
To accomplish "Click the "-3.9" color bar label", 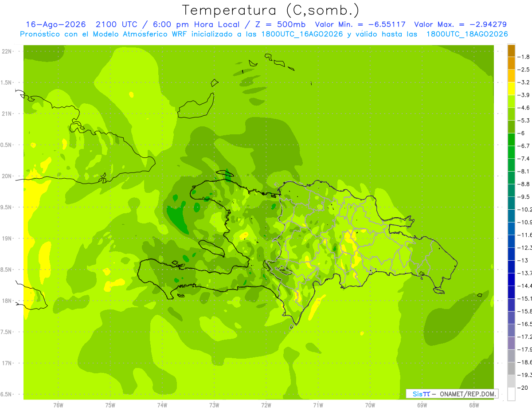I will point(524,95).
